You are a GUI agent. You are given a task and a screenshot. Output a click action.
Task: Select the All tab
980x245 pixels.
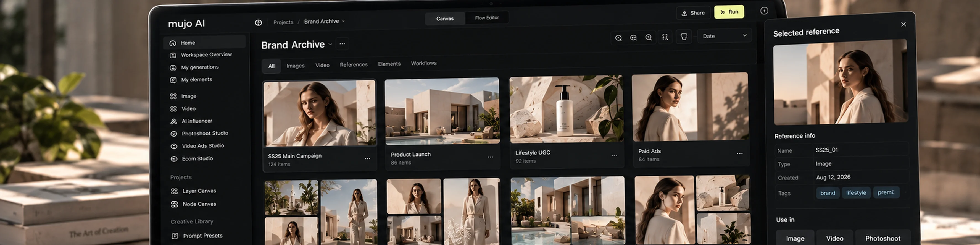coord(271,66)
